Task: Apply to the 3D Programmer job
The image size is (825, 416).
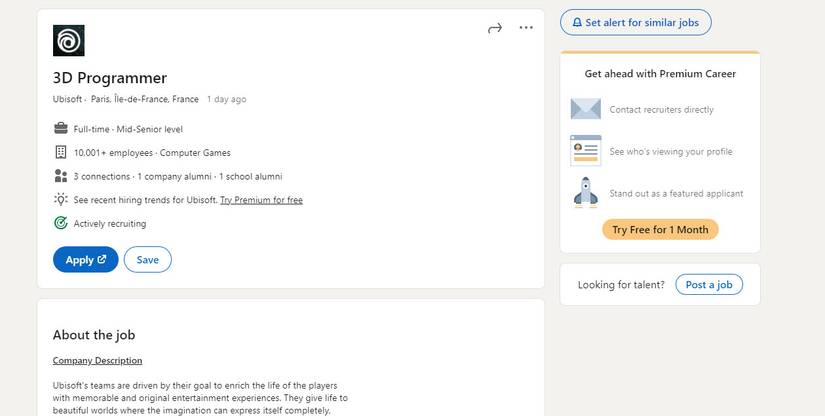Action: coord(86,259)
